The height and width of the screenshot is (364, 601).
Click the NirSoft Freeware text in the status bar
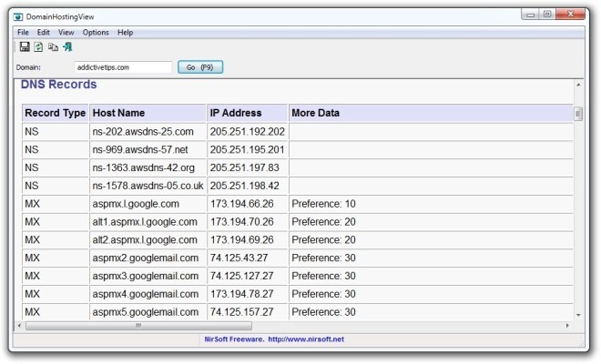234,339
